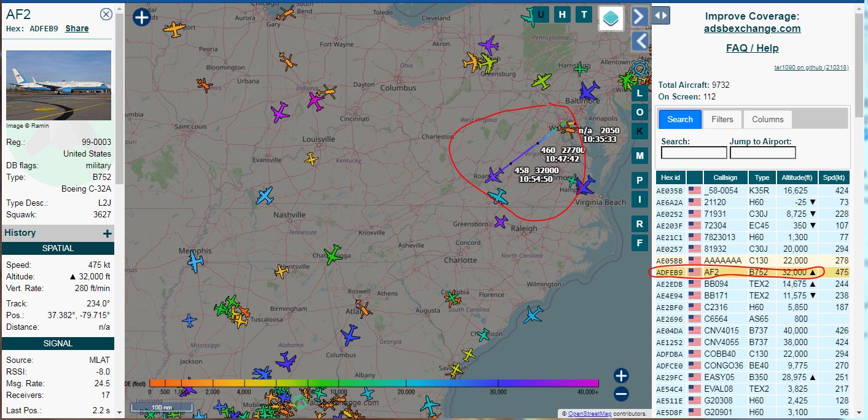This screenshot has height=420, width=868.
Task: Click the cyan aircraft off Wilmington coast
Action: tap(533, 315)
